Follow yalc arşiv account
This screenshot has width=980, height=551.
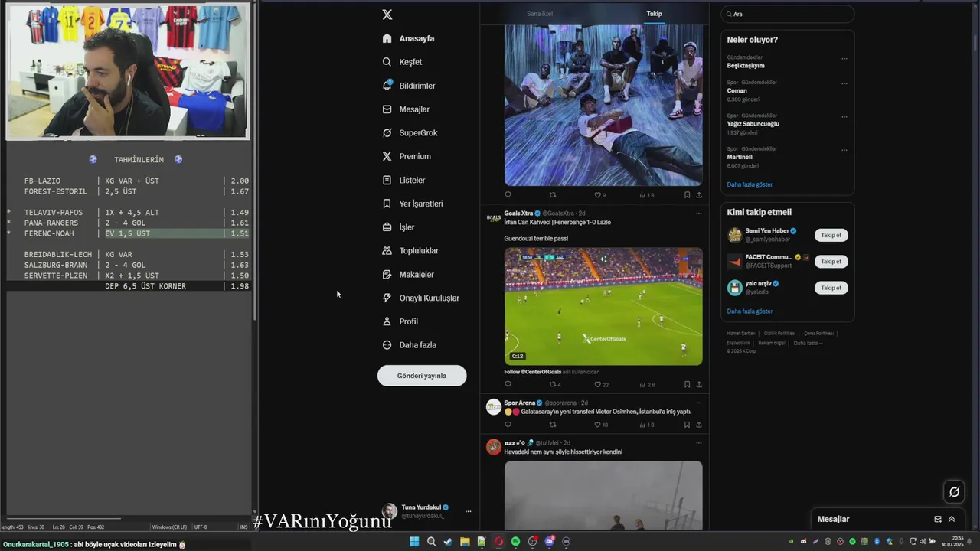tap(831, 288)
